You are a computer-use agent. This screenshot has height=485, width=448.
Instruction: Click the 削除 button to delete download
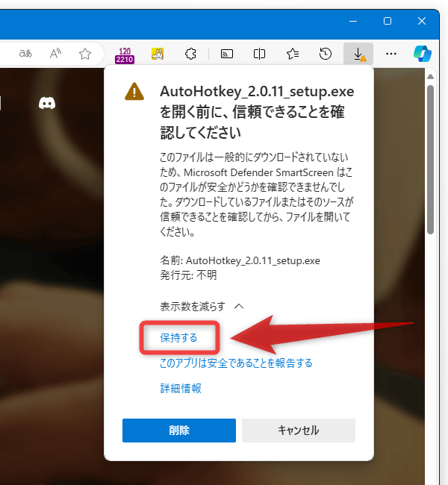click(x=179, y=431)
